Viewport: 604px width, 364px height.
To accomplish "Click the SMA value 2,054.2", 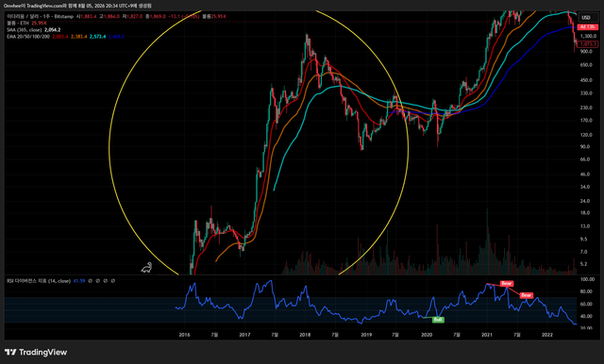I will click(53, 29).
